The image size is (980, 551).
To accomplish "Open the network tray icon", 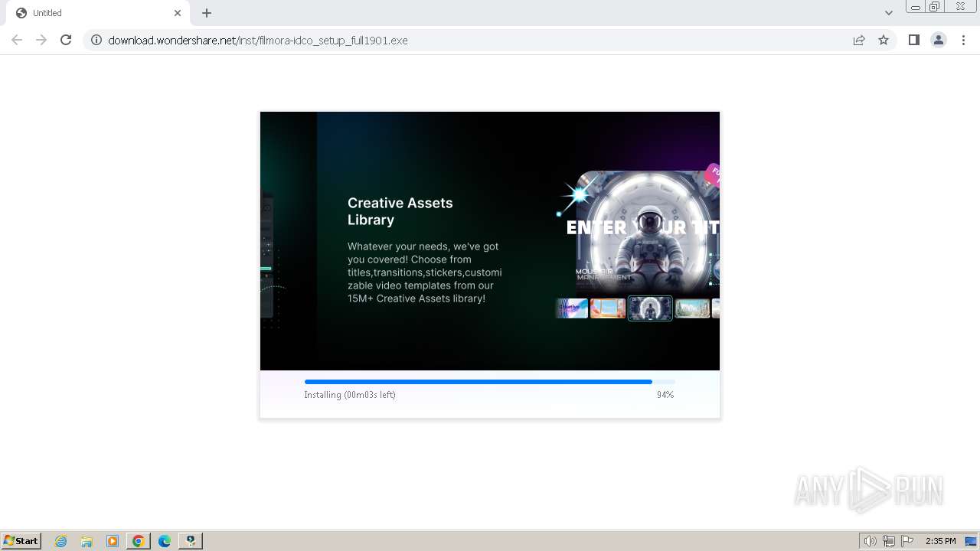I will coord(889,541).
